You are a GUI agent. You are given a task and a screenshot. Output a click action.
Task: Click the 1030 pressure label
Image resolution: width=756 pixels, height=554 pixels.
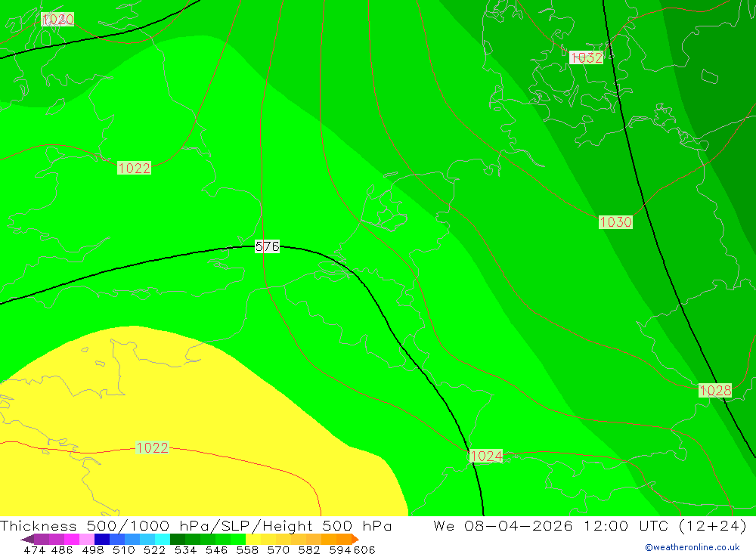(615, 221)
